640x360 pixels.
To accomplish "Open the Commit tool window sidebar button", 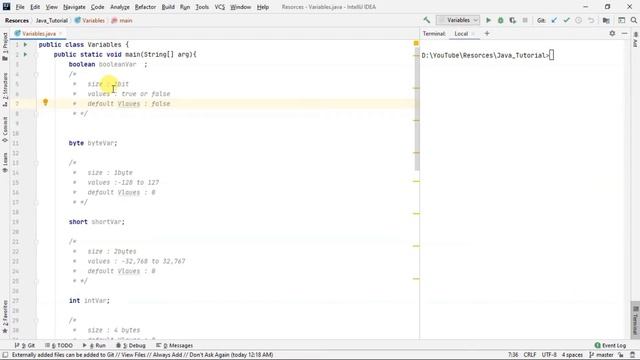I will coord(5,129).
